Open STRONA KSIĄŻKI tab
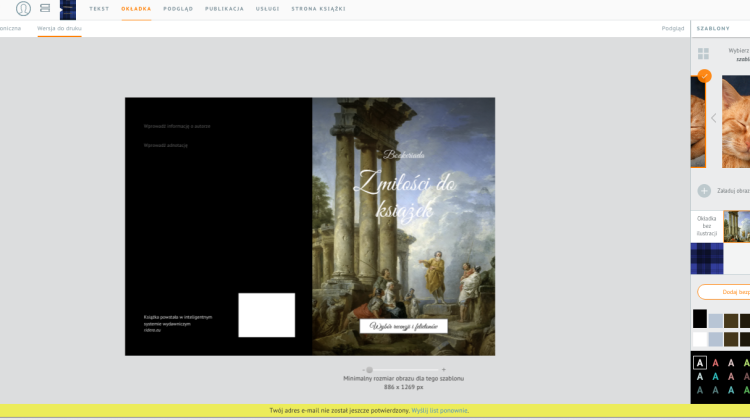The height and width of the screenshot is (420, 750). 319,9
